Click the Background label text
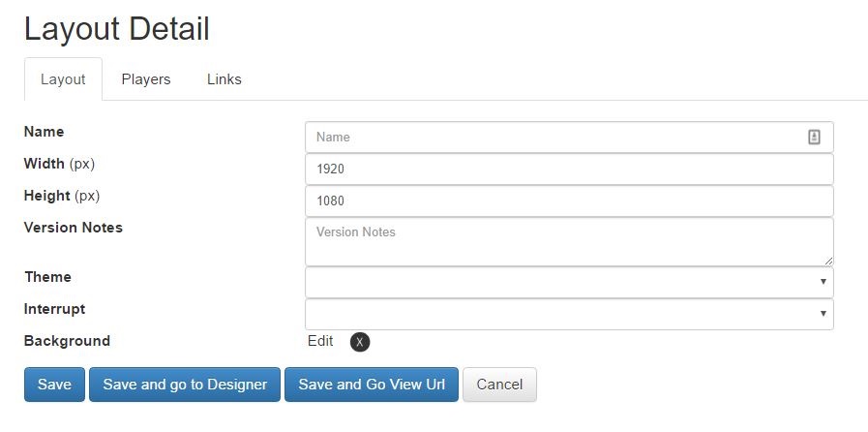The image size is (868, 432). click(x=67, y=341)
